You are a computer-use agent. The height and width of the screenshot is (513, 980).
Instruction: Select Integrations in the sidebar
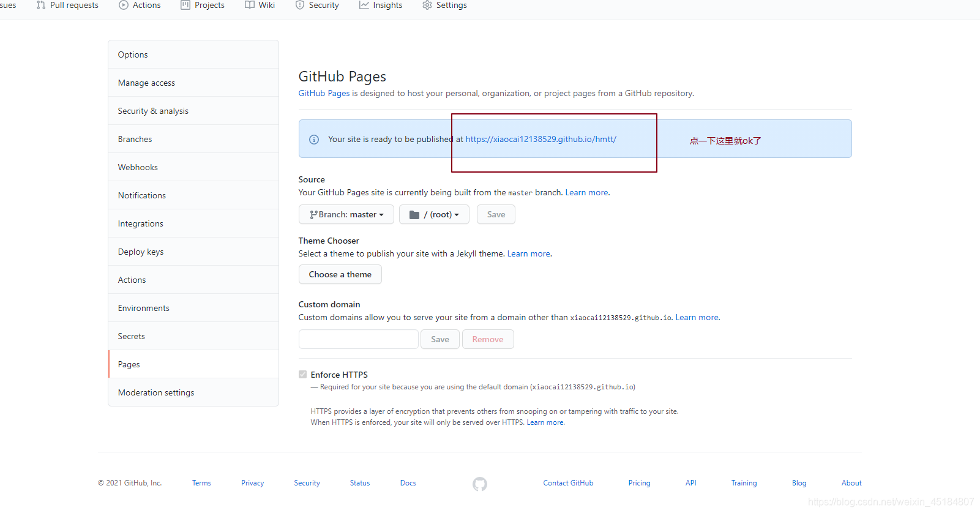pos(193,223)
